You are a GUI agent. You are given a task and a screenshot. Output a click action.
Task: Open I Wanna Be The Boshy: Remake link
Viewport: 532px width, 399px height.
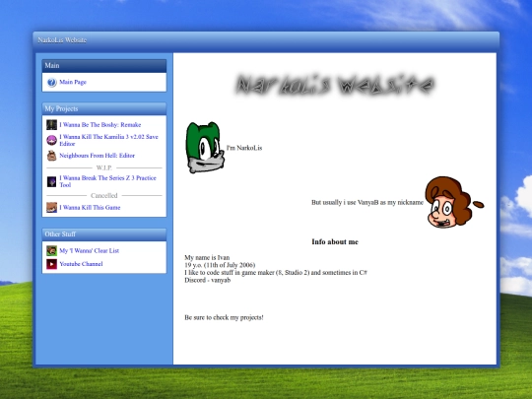point(100,125)
